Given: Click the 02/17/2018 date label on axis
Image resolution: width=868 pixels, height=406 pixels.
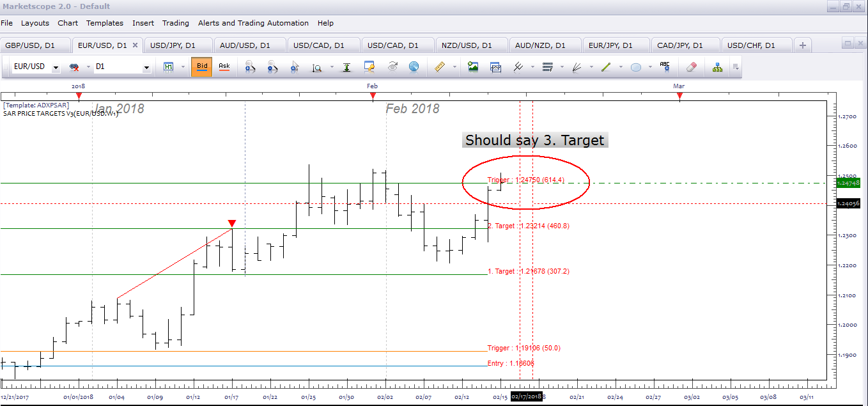Looking at the screenshot, I should coord(527,396).
